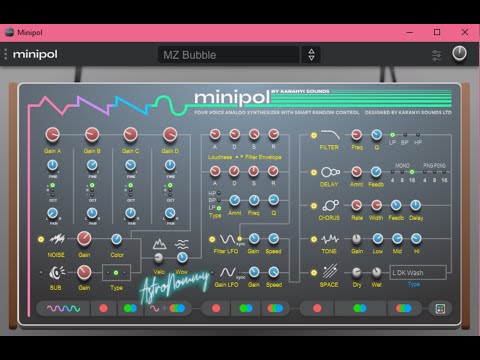The image size is (480, 360).
Task: Click the oscillator A Fine tune knob
Action: pos(53,165)
